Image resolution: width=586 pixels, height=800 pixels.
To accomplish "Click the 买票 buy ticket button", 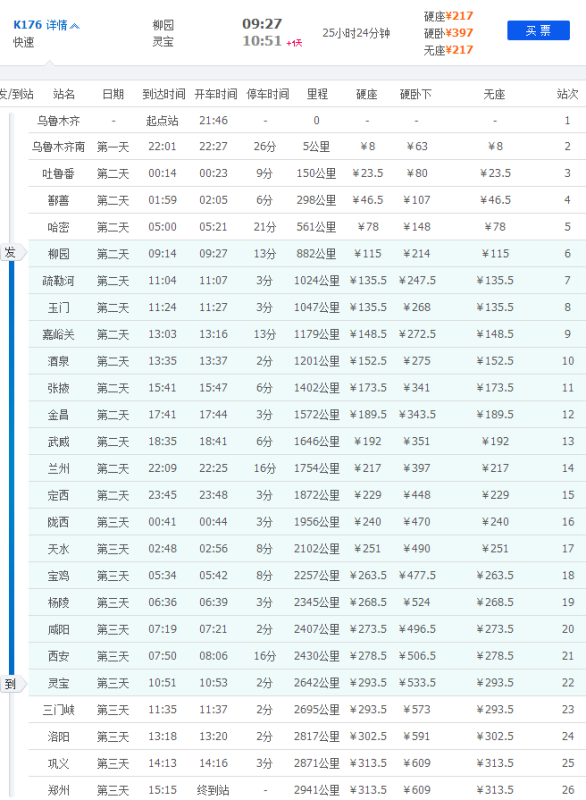I will point(538,31).
